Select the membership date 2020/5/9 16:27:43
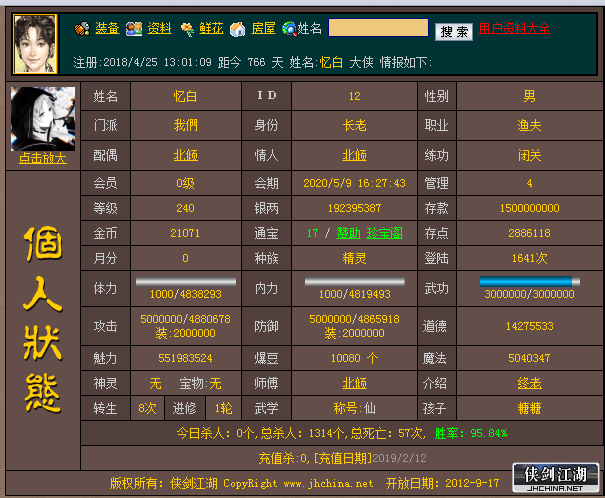This screenshot has height=498, width=605. [x=355, y=183]
